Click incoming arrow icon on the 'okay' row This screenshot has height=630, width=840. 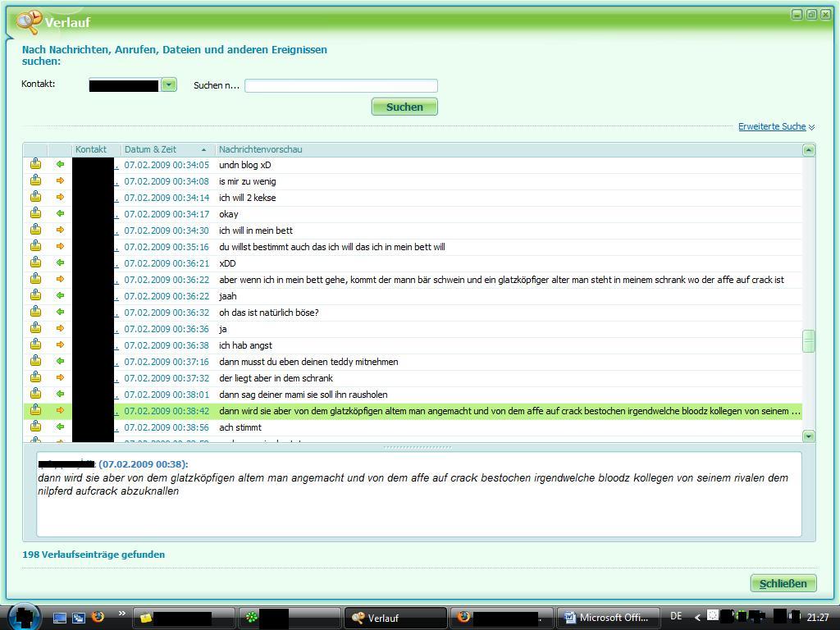point(60,214)
